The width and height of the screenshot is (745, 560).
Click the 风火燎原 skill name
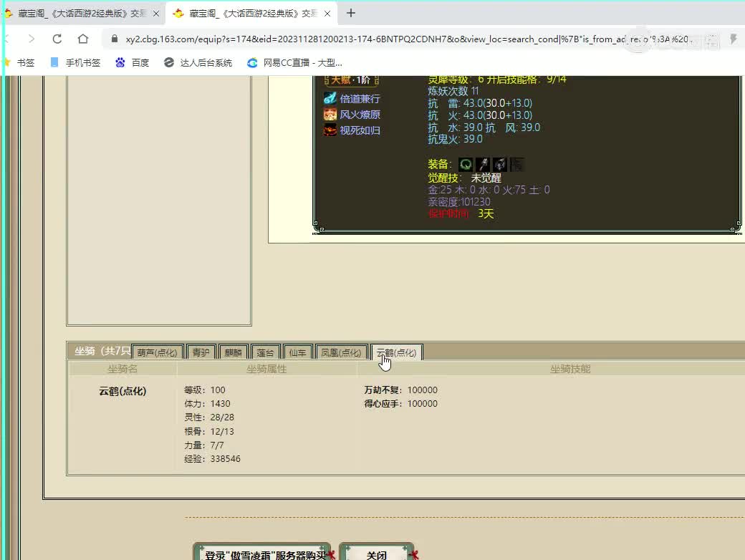click(360, 115)
